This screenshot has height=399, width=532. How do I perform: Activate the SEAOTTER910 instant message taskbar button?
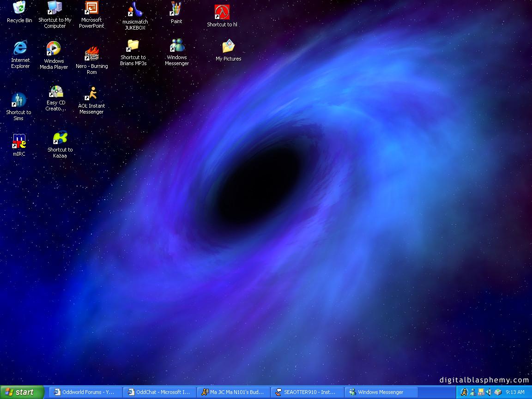pyautogui.click(x=307, y=392)
